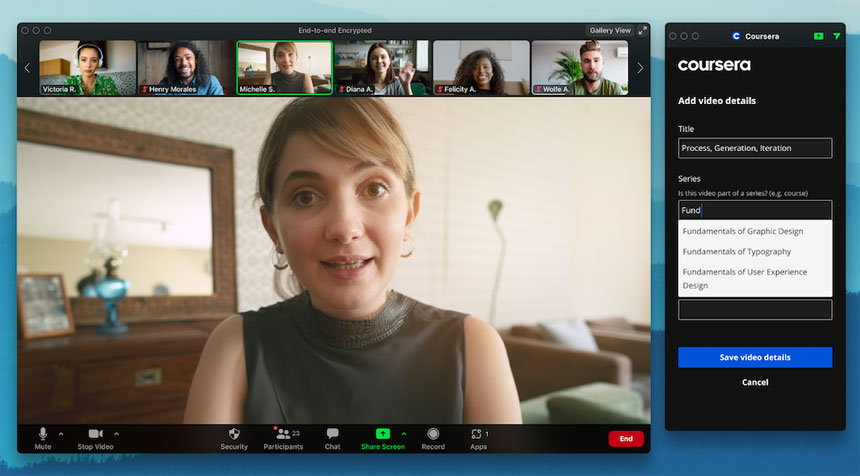860x476 pixels.
Task: Select Fundamentals of Graphic Design suggestion
Action: 742,231
